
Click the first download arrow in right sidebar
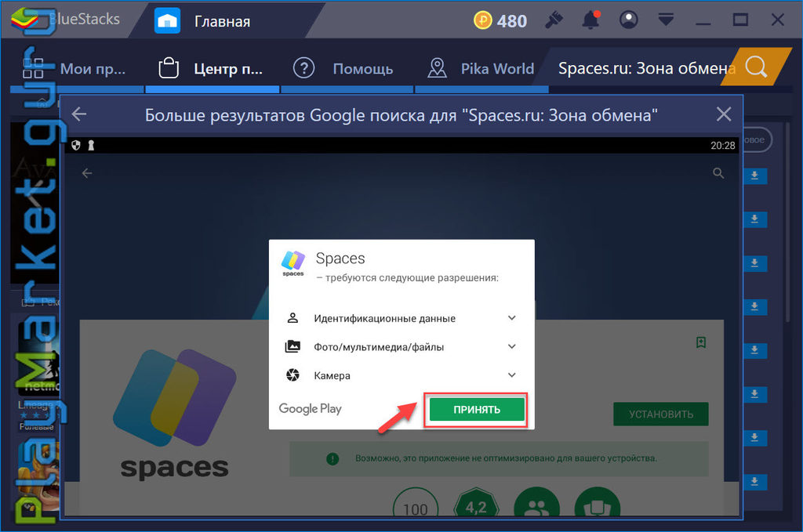click(x=754, y=176)
